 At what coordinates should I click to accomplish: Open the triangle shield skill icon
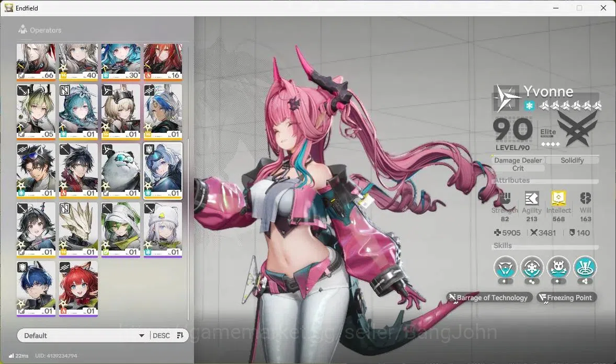click(505, 268)
